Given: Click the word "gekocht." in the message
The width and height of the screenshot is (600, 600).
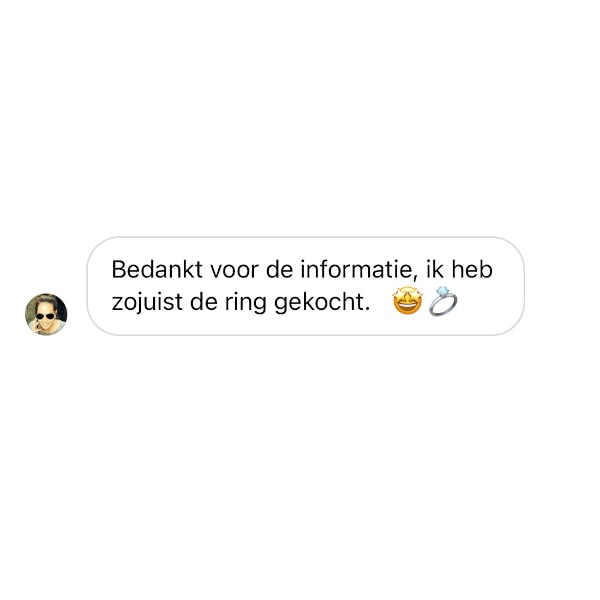Looking at the screenshot, I should 322,302.
